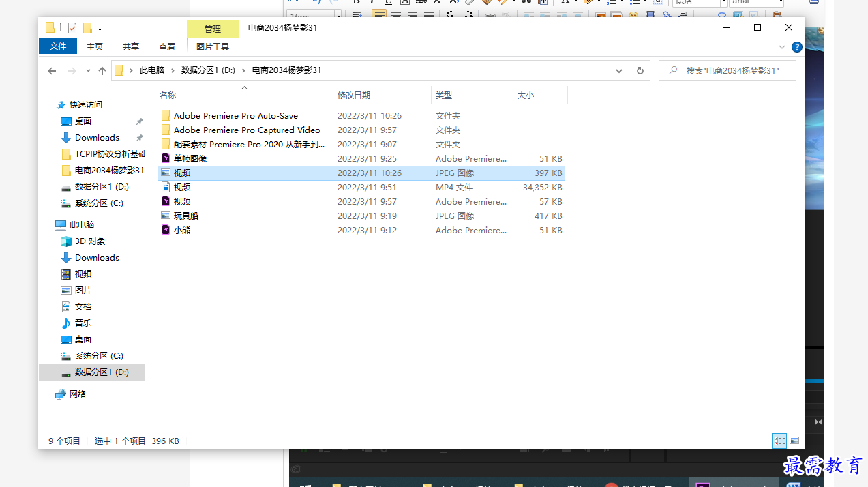Click 数据分区1 (D:) breadcrumb in address bar
This screenshot has width=868, height=487.
208,70
